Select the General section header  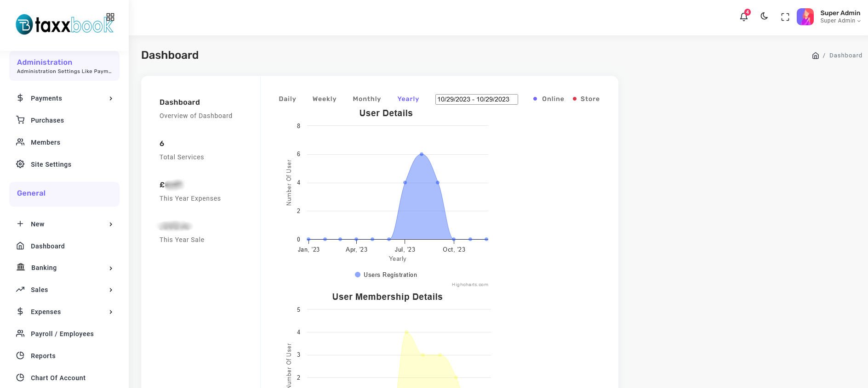64,194
